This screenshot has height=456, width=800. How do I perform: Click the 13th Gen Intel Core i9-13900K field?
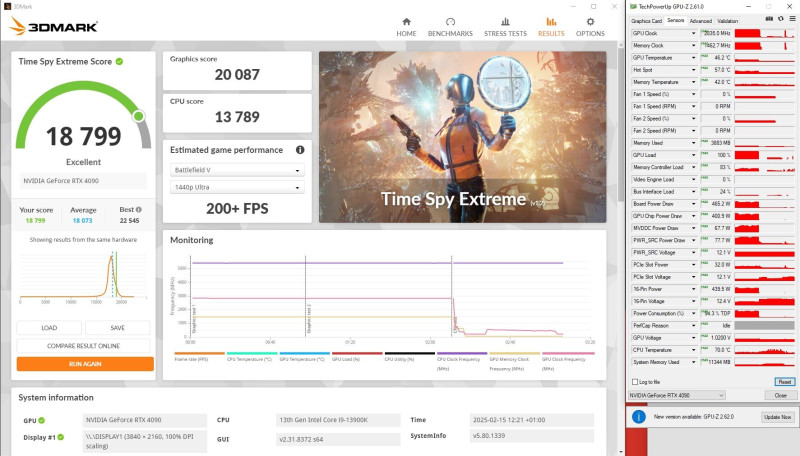[x=338, y=420]
